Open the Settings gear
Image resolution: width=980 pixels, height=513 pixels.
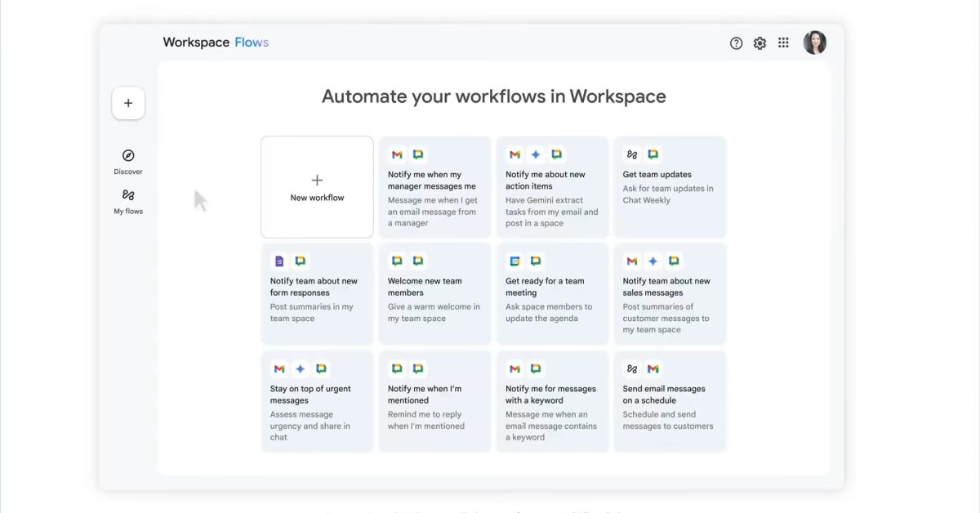759,42
